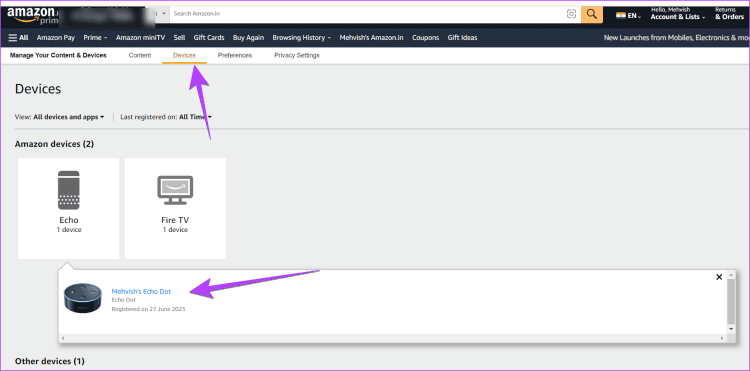Click the Amazon devices (2) heading
750x371 pixels.
(54, 144)
